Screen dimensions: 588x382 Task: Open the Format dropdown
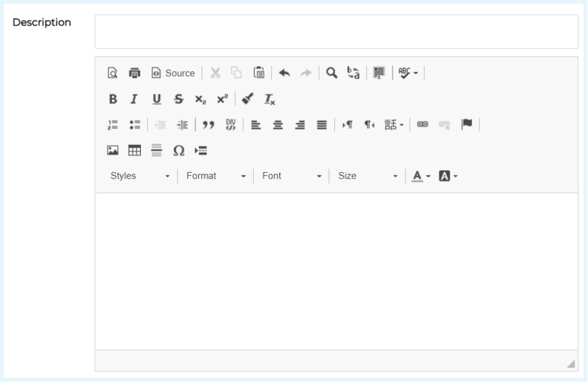pyautogui.click(x=216, y=176)
